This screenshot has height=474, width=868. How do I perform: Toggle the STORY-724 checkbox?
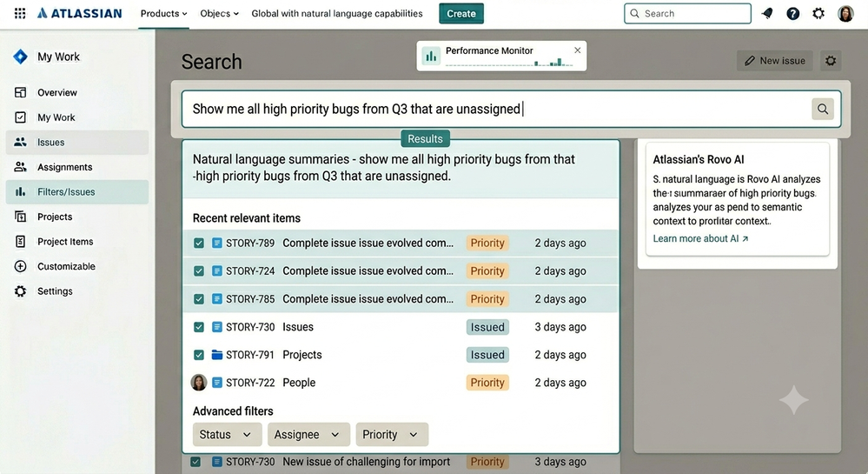(x=199, y=271)
